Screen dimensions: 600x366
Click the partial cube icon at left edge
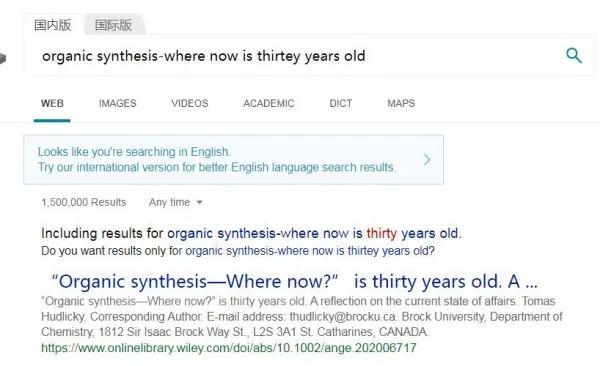coord(3,59)
